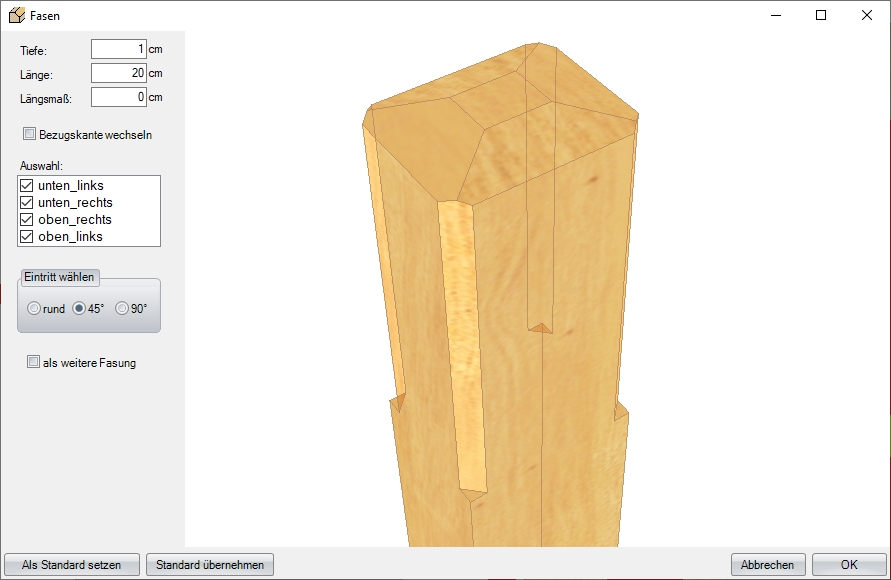
Task: Select the 45° radio button
Action: 79,309
